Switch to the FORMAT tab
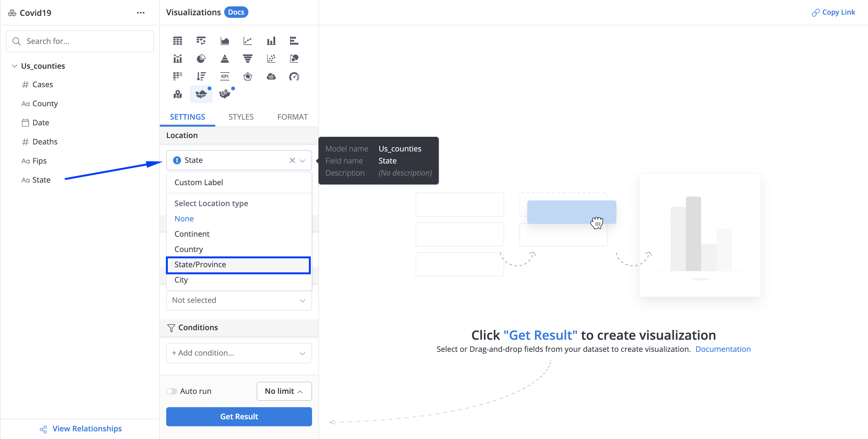The height and width of the screenshot is (439, 868). [x=293, y=116]
